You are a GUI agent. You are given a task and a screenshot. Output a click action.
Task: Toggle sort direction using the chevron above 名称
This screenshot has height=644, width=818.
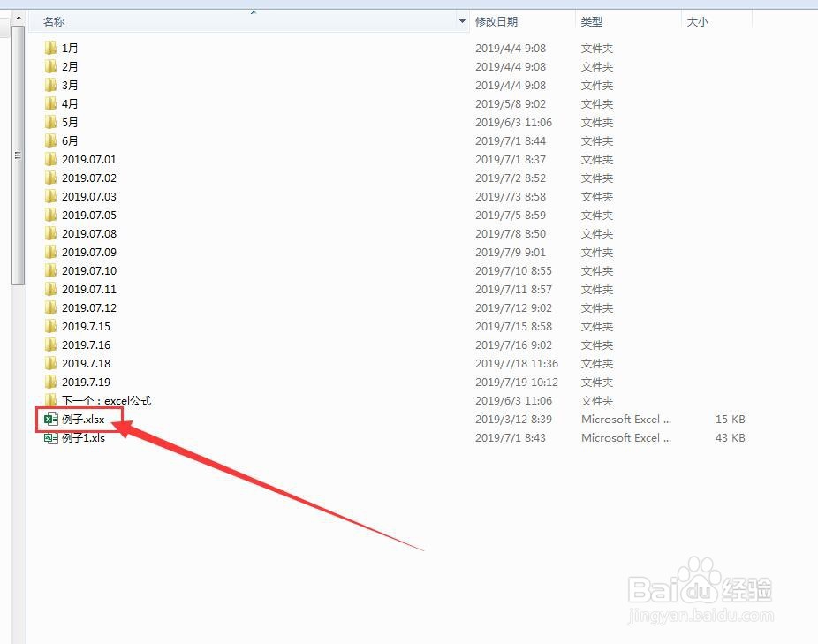pos(253,11)
